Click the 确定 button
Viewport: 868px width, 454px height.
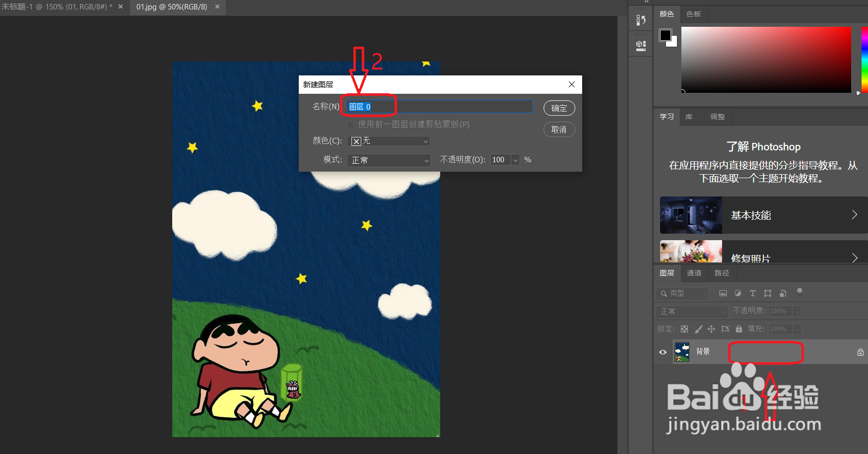pyautogui.click(x=559, y=108)
